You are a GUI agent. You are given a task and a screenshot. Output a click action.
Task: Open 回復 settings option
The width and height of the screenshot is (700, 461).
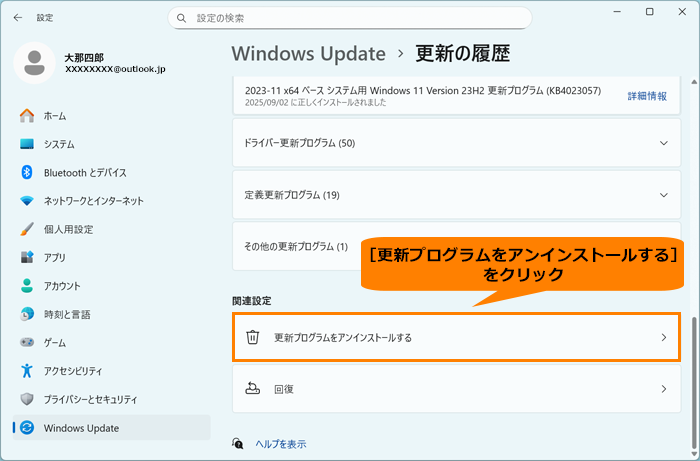tap(455, 388)
